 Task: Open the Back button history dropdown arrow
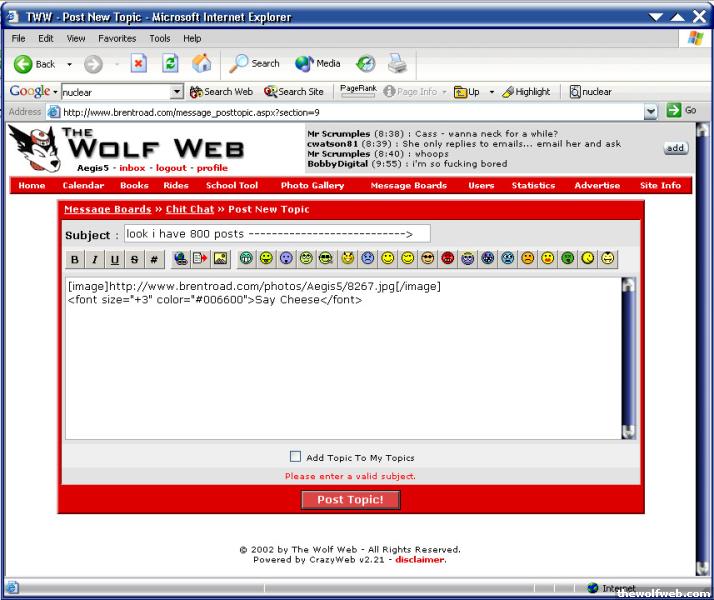69,64
